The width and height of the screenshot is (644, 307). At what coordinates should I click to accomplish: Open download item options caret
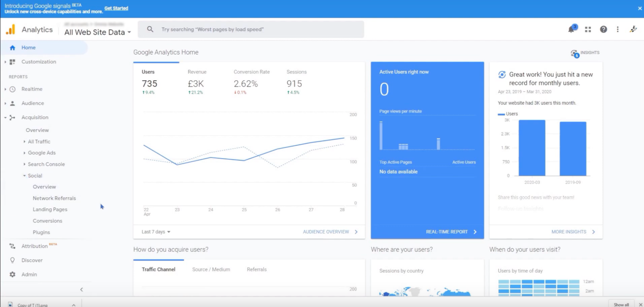click(74, 305)
